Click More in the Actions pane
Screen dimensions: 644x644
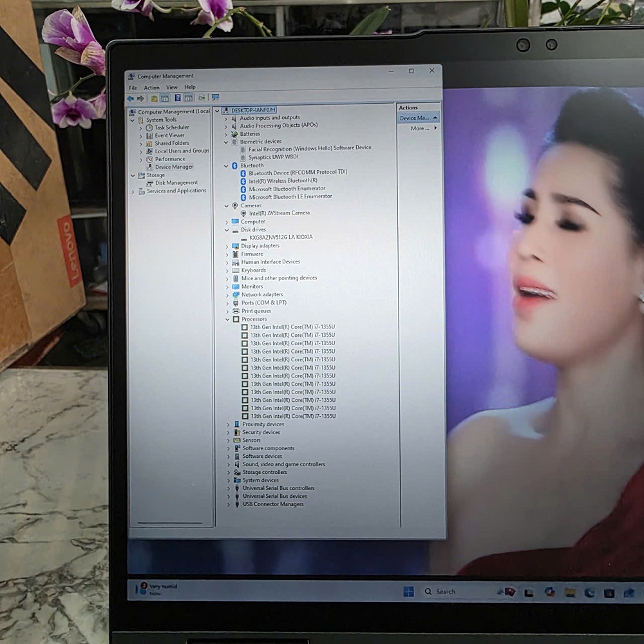click(x=420, y=129)
